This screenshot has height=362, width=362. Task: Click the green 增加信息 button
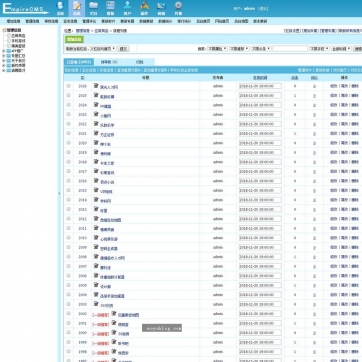click(74, 40)
